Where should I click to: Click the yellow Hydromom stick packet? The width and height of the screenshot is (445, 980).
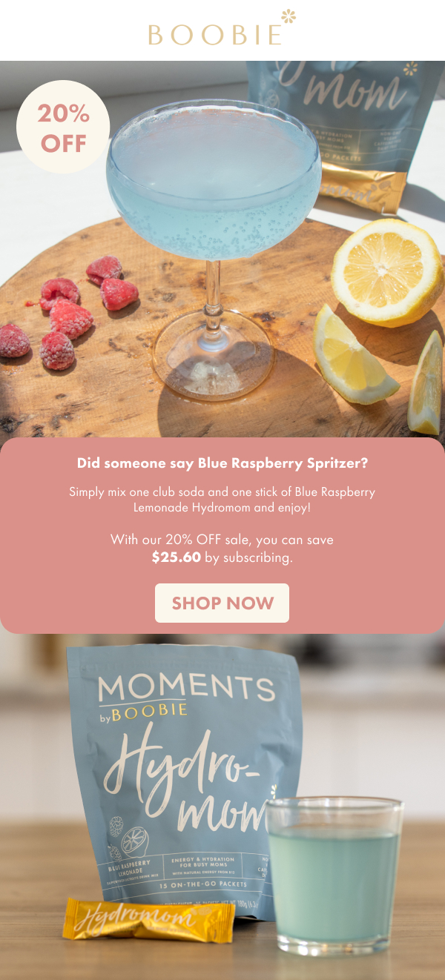pos(147,921)
